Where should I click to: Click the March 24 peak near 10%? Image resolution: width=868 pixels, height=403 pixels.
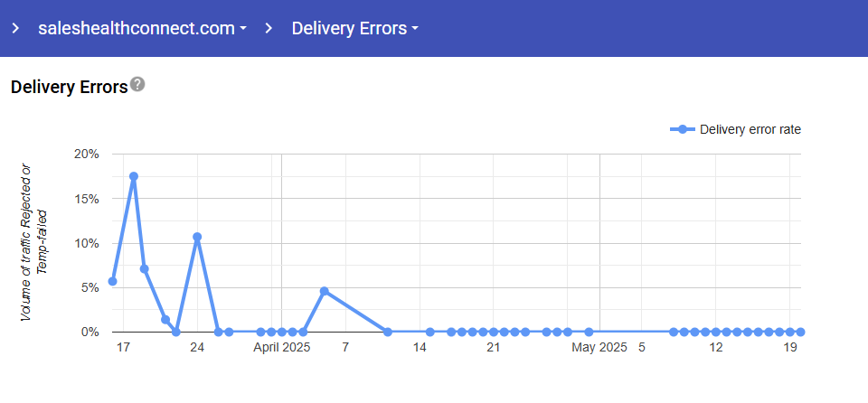coord(197,237)
